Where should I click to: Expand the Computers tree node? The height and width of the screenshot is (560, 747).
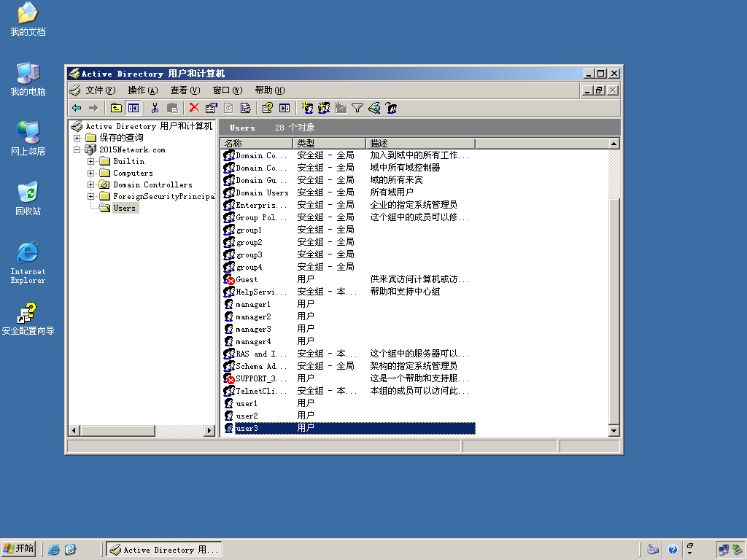click(90, 173)
